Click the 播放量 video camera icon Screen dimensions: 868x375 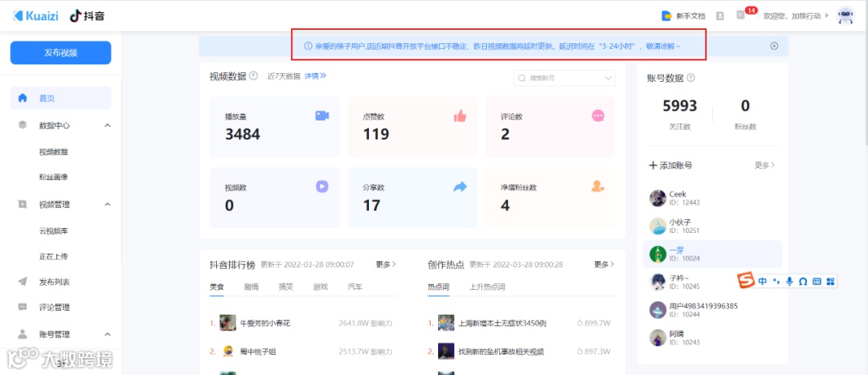[322, 116]
